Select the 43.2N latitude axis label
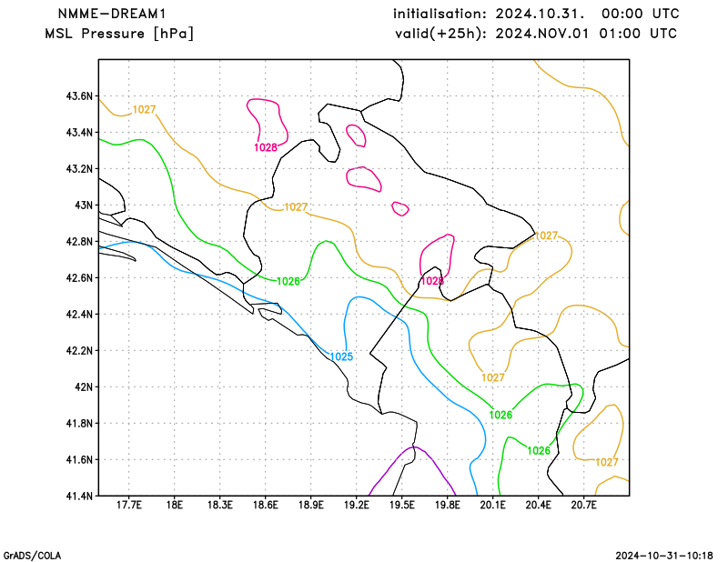The image size is (728, 562). click(79, 168)
